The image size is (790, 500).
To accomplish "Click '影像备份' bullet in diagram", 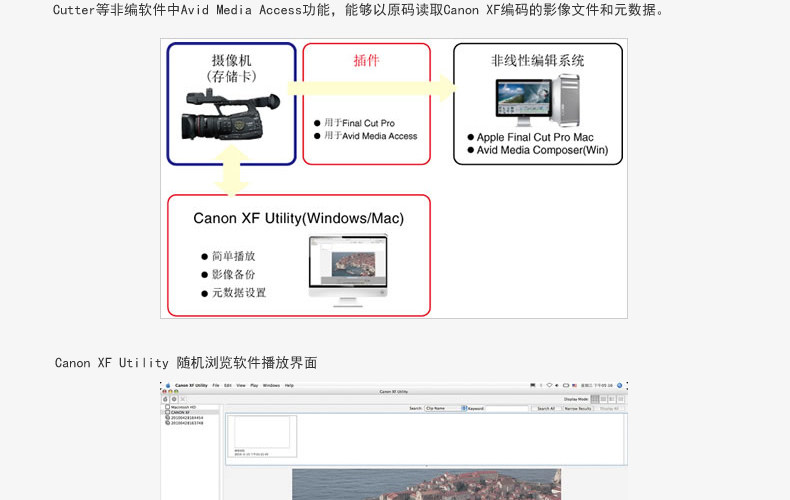I will click(x=234, y=274).
